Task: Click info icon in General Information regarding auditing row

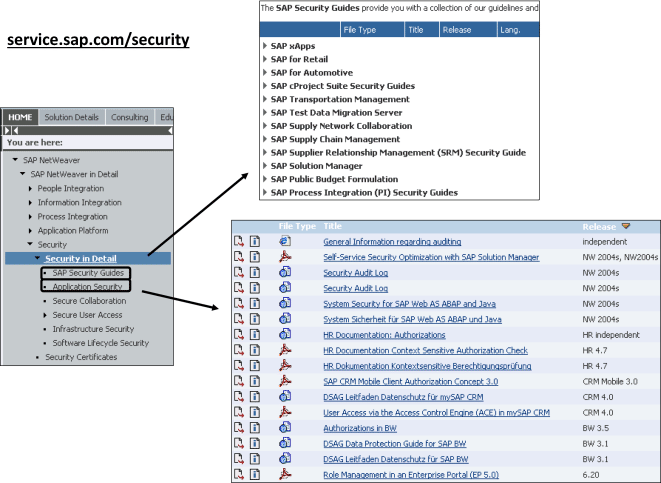Action: (x=255, y=241)
